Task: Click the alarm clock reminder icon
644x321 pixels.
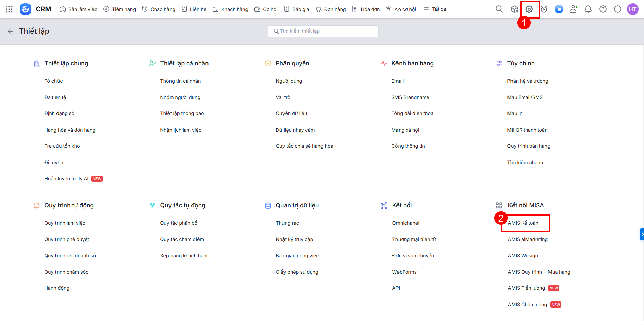Action: [544, 9]
